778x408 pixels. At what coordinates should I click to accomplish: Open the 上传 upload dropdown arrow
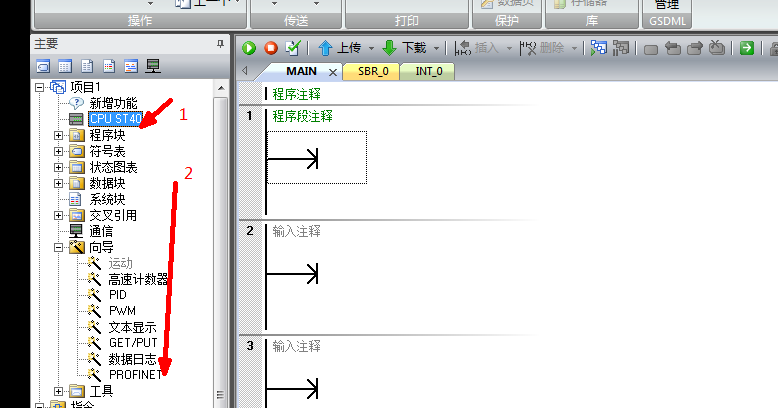[x=371, y=48]
